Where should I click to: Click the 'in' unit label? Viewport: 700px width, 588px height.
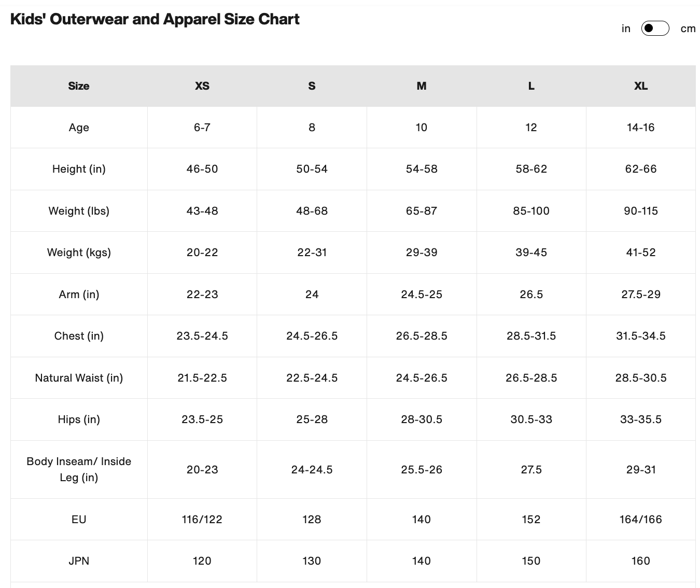(626, 29)
